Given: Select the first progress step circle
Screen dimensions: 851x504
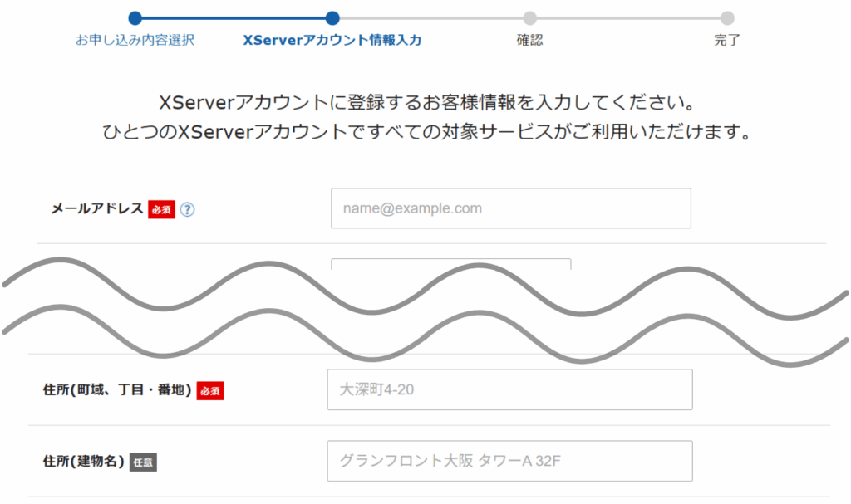Looking at the screenshot, I should click(x=135, y=18).
